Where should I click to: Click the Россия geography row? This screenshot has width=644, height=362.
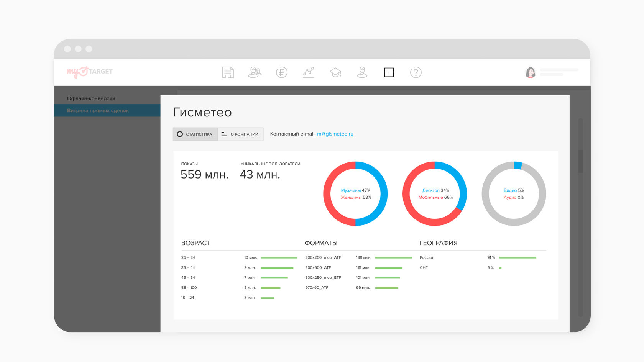click(x=478, y=257)
